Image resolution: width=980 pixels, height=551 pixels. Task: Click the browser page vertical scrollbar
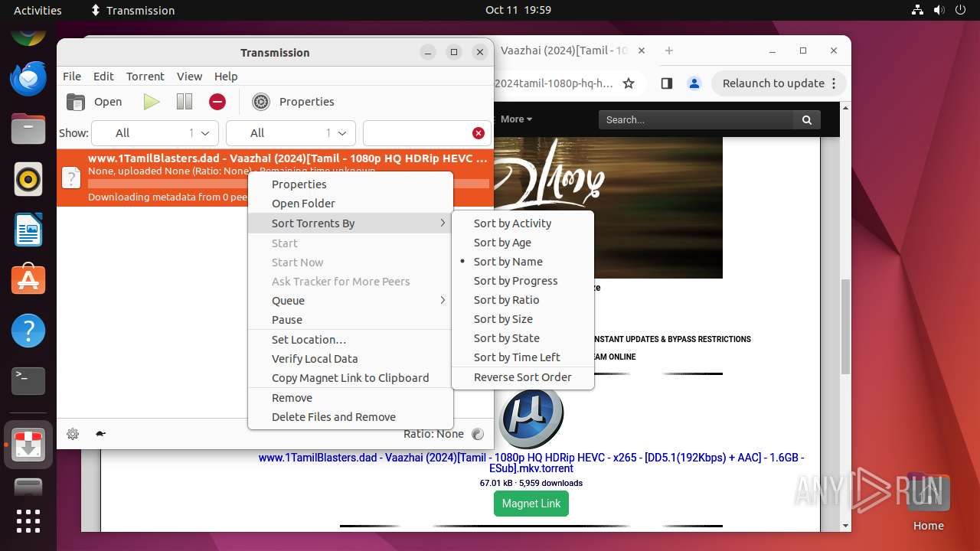845,327
